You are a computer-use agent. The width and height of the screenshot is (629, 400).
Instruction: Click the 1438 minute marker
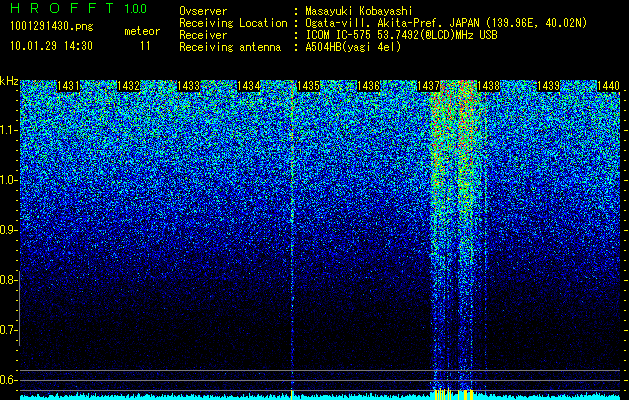coord(489,86)
